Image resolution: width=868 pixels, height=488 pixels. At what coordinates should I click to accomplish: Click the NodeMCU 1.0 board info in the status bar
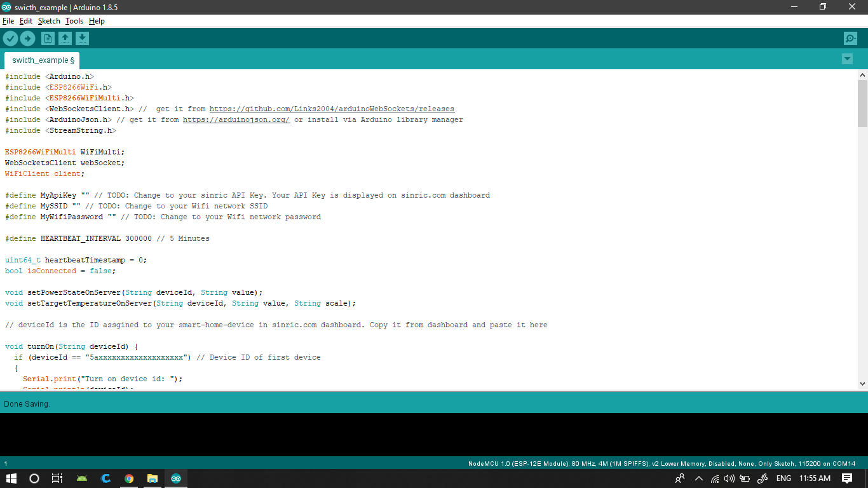661,463
